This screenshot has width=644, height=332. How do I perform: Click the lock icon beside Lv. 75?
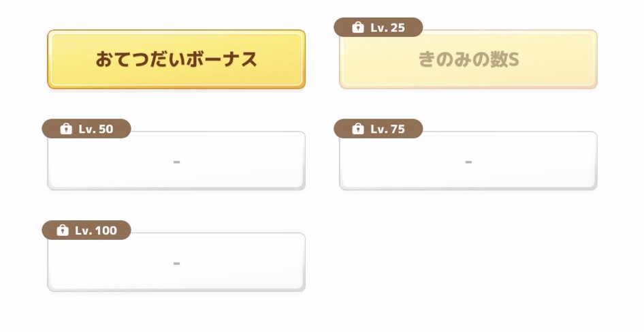tap(357, 129)
